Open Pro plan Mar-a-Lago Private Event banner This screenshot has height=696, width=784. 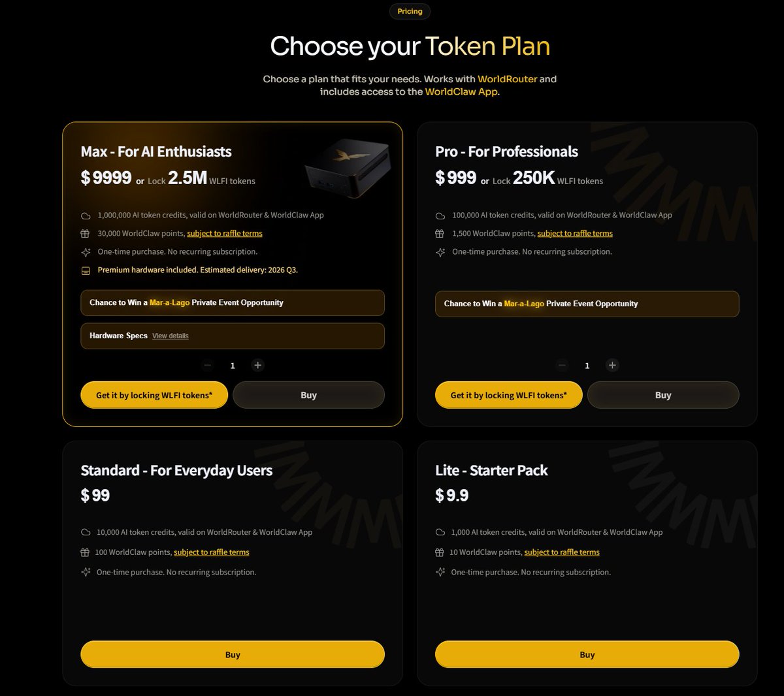point(587,304)
